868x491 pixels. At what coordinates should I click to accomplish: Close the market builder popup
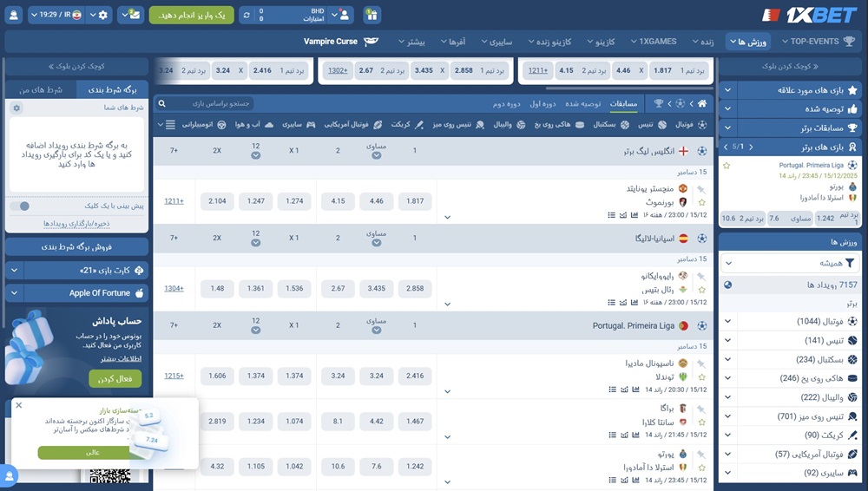tap(19, 405)
